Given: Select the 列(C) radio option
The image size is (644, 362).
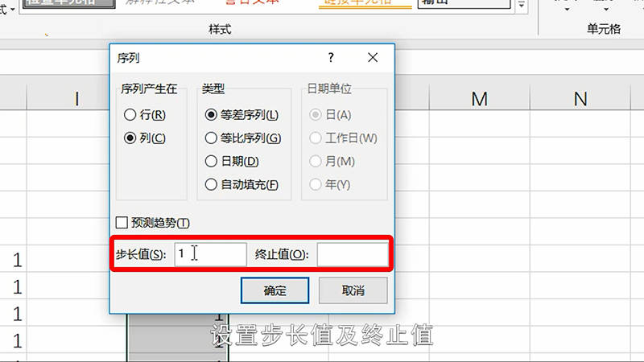Looking at the screenshot, I should (130, 138).
